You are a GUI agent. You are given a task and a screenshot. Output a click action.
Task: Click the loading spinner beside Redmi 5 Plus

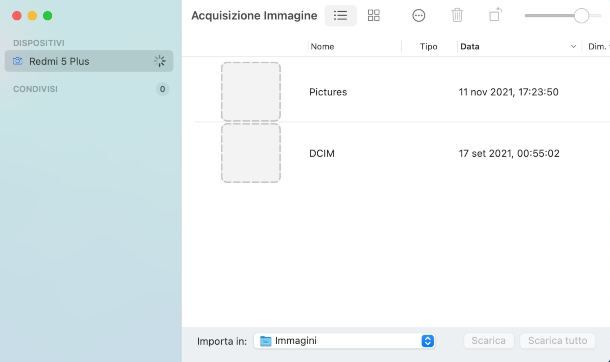click(x=160, y=61)
